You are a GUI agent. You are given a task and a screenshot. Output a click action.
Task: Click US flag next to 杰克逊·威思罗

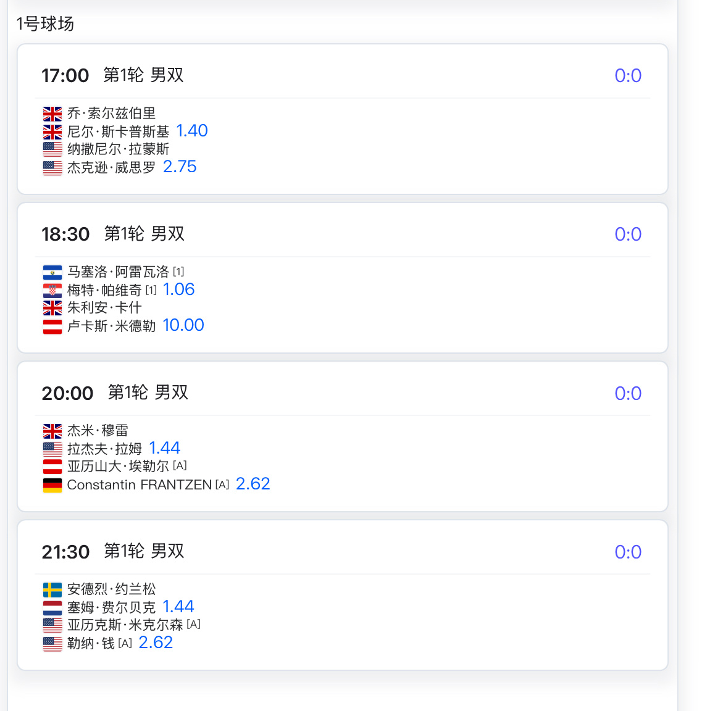click(52, 167)
